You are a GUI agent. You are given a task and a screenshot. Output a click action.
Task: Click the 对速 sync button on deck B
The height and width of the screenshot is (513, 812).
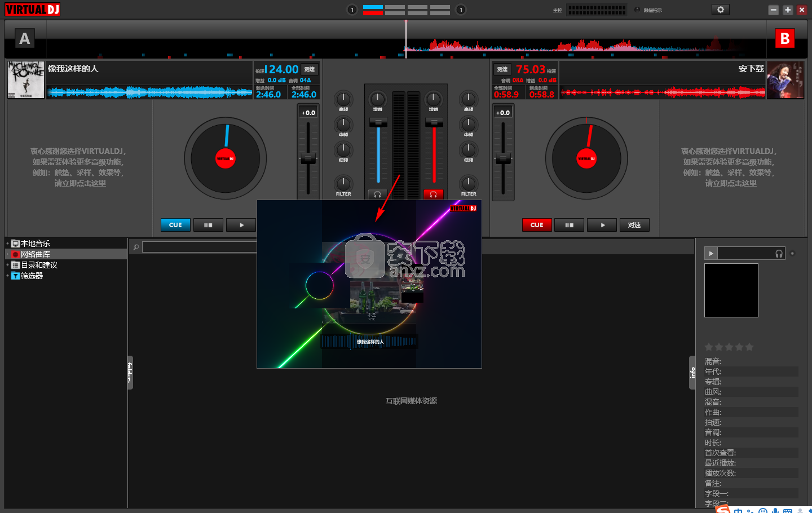click(x=634, y=225)
